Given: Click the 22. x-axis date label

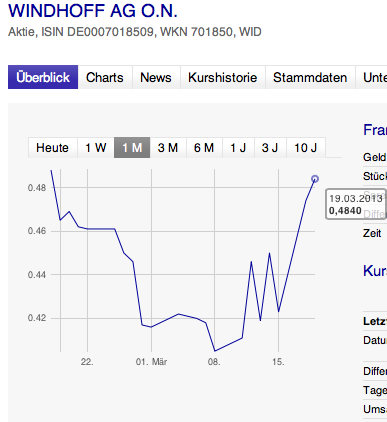Looking at the screenshot, I should 87,362.
